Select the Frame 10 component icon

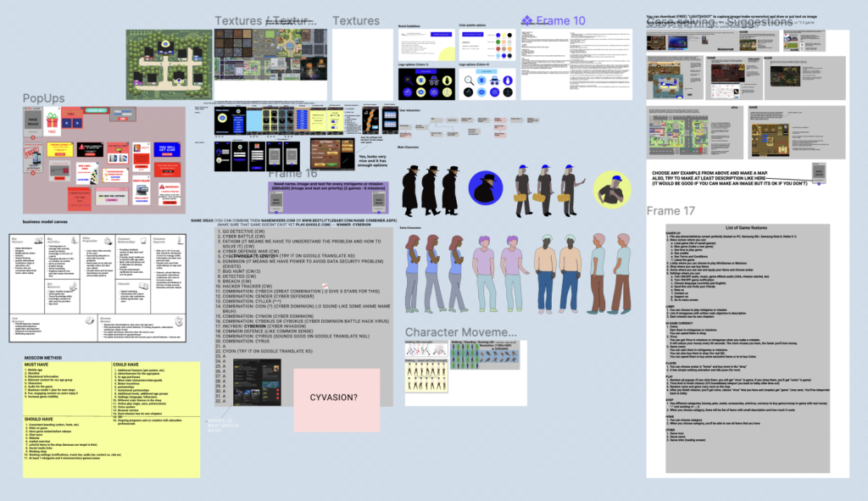point(526,20)
